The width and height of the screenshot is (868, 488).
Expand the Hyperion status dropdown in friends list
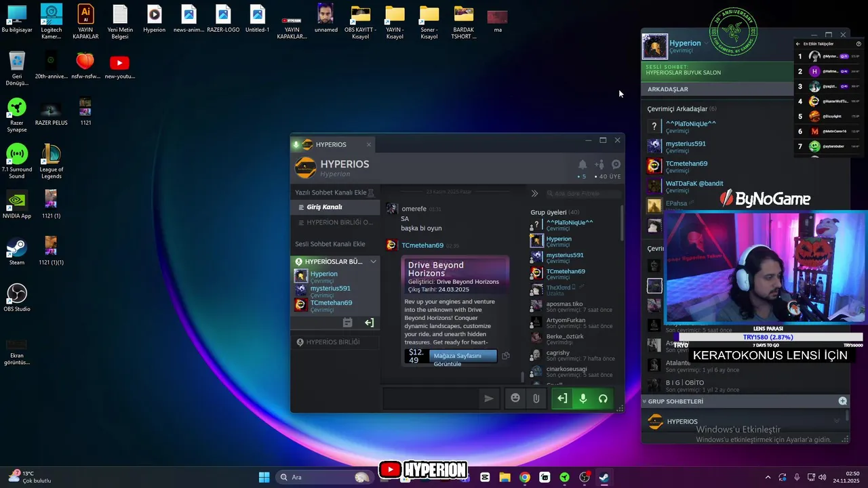pyautogui.click(x=706, y=43)
